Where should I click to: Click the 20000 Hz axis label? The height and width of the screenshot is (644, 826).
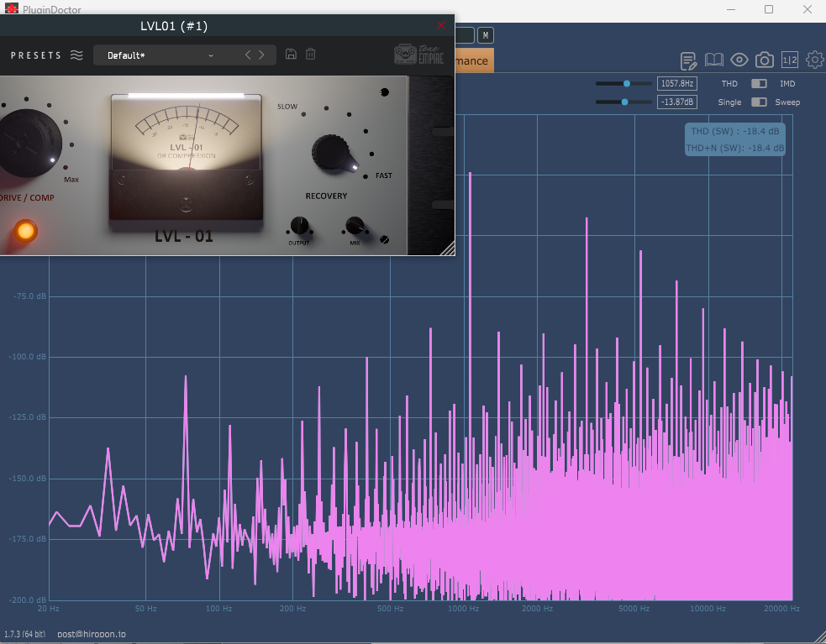coord(781,609)
